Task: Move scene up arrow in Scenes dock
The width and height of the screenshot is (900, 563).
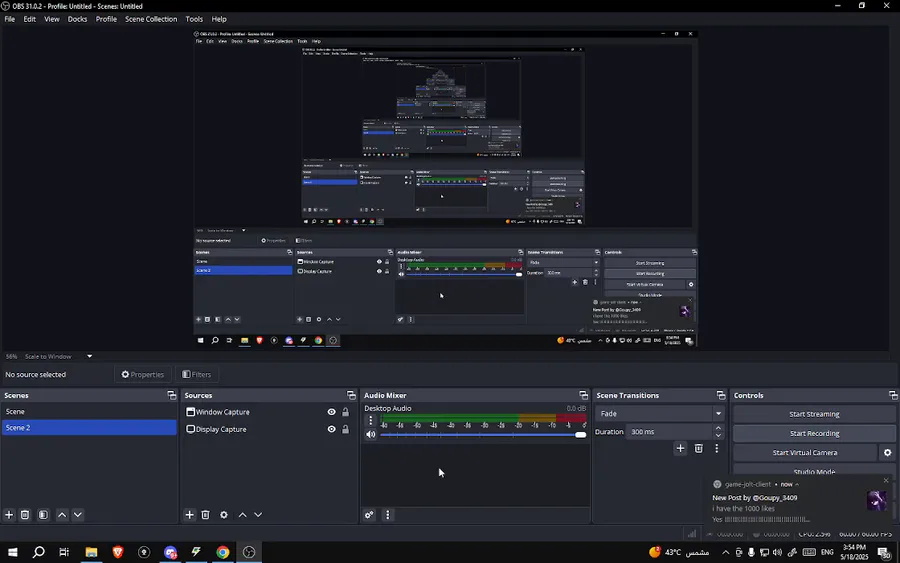Action: point(62,515)
